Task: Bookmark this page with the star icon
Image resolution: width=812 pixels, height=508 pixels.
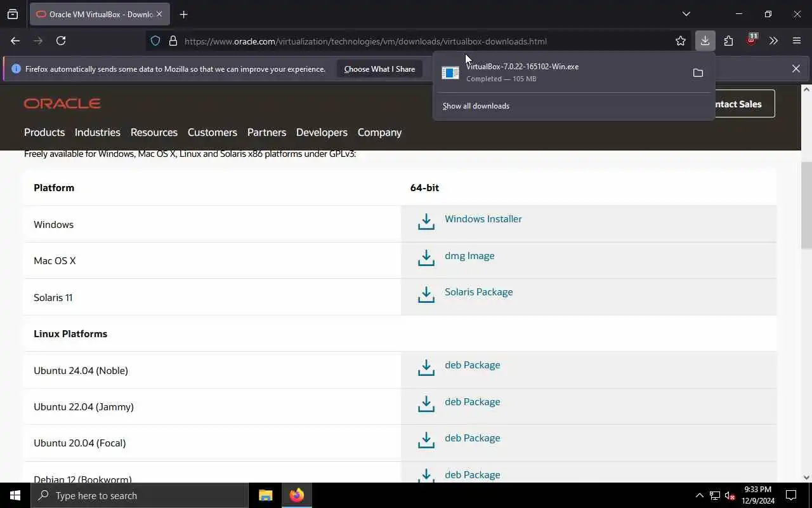Action: tap(681, 41)
